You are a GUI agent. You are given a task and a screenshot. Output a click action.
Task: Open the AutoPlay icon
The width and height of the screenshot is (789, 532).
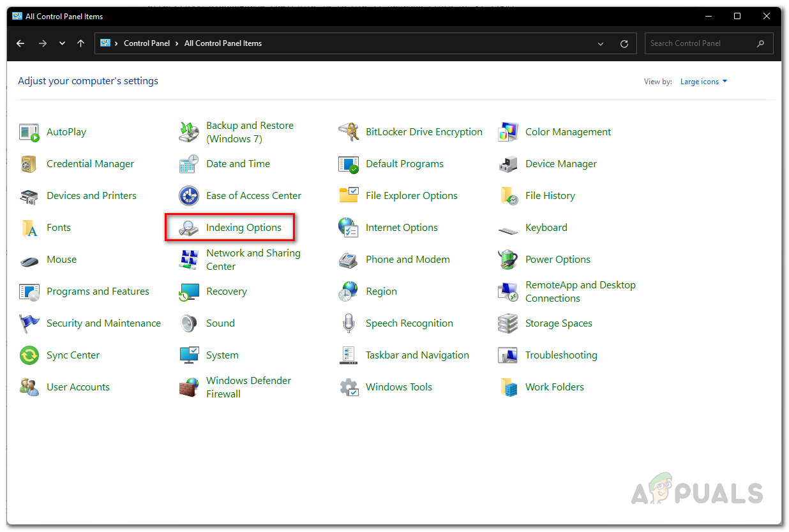(x=29, y=132)
